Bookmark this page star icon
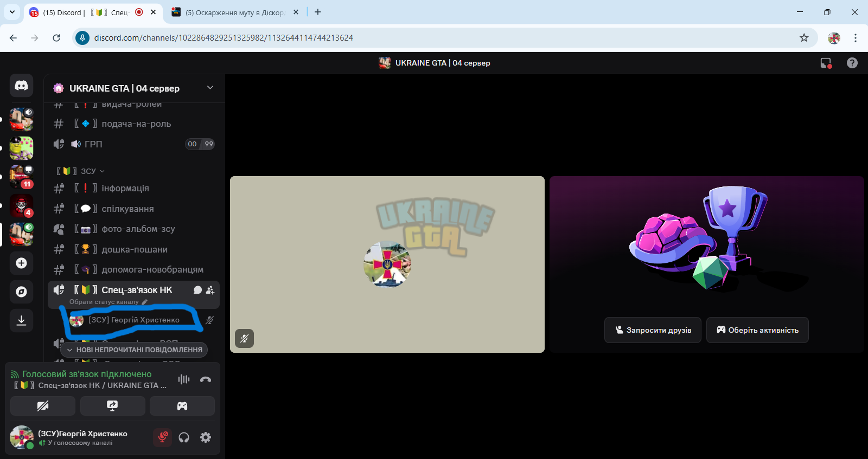This screenshot has height=459, width=868. tap(804, 38)
